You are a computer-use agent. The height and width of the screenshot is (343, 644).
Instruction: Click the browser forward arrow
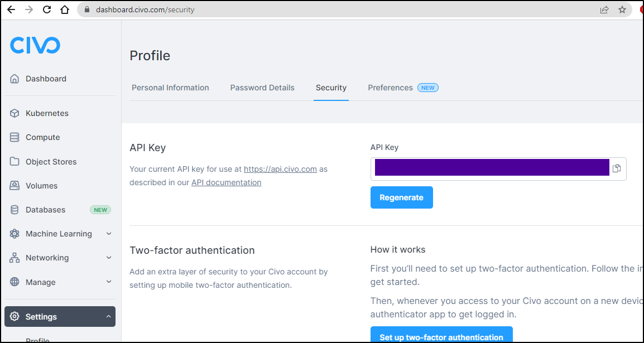[x=29, y=10]
